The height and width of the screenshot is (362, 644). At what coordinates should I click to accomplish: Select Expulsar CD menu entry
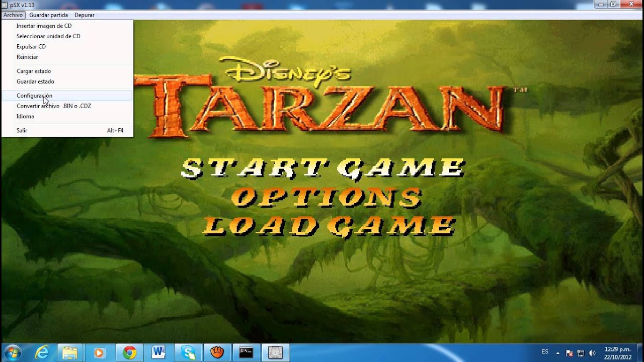(x=67, y=46)
